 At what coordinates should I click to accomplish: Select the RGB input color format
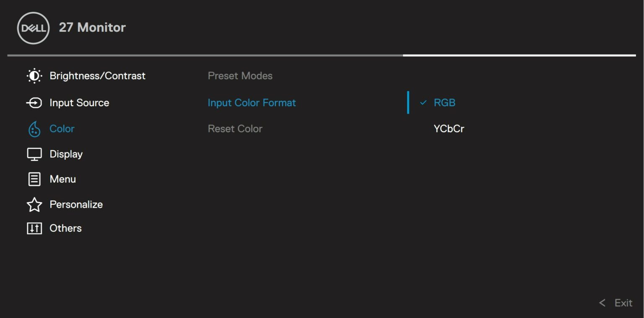coord(444,102)
